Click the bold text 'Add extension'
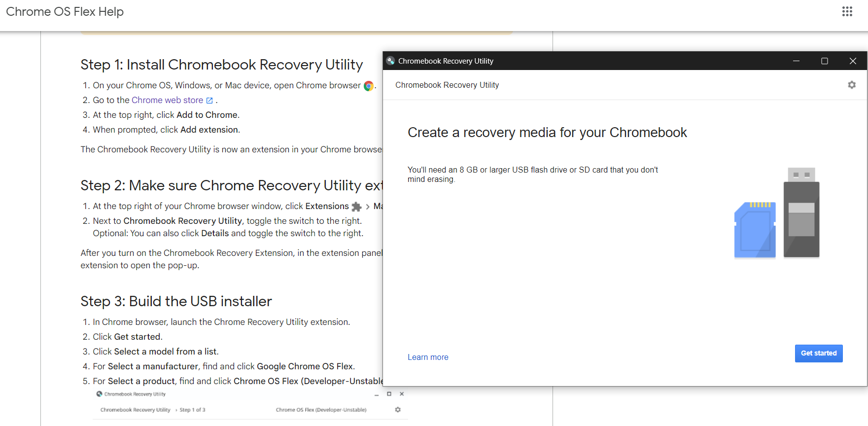 [209, 130]
